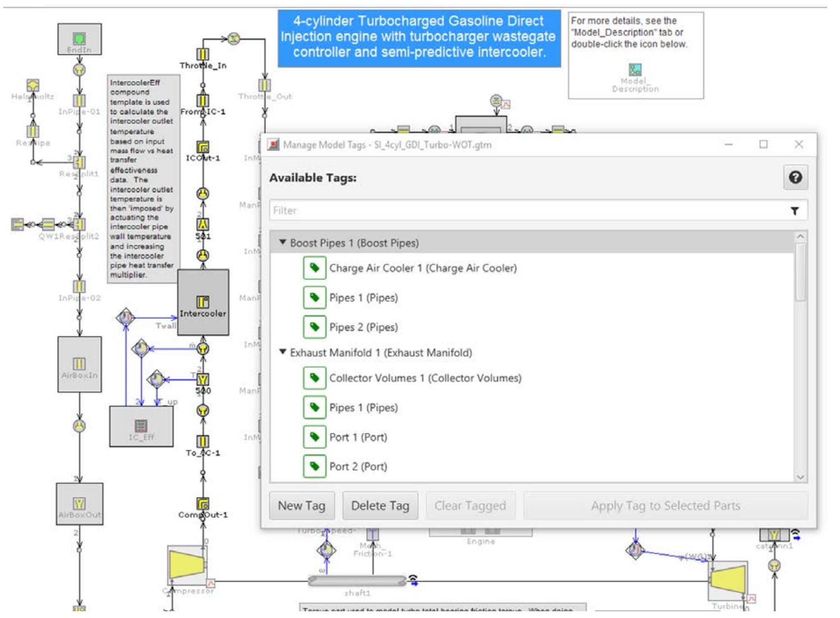Click the shaft1 connection icon

coord(357,580)
